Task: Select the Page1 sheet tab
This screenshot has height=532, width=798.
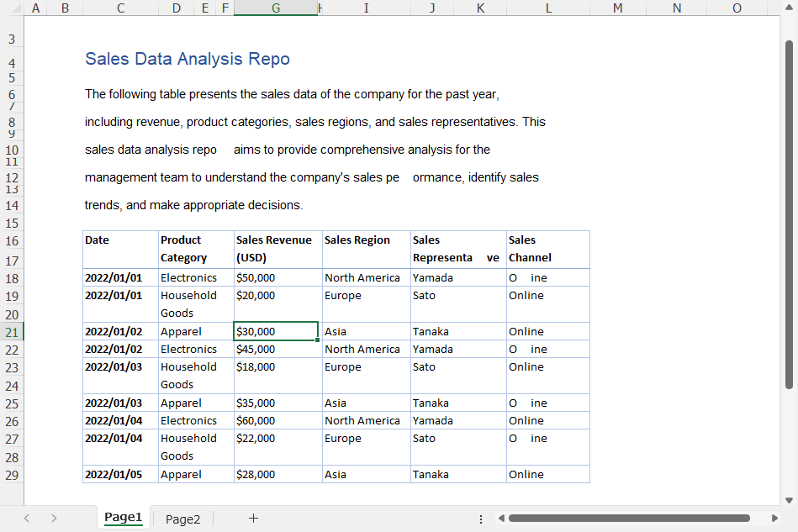Action: pyautogui.click(x=123, y=518)
